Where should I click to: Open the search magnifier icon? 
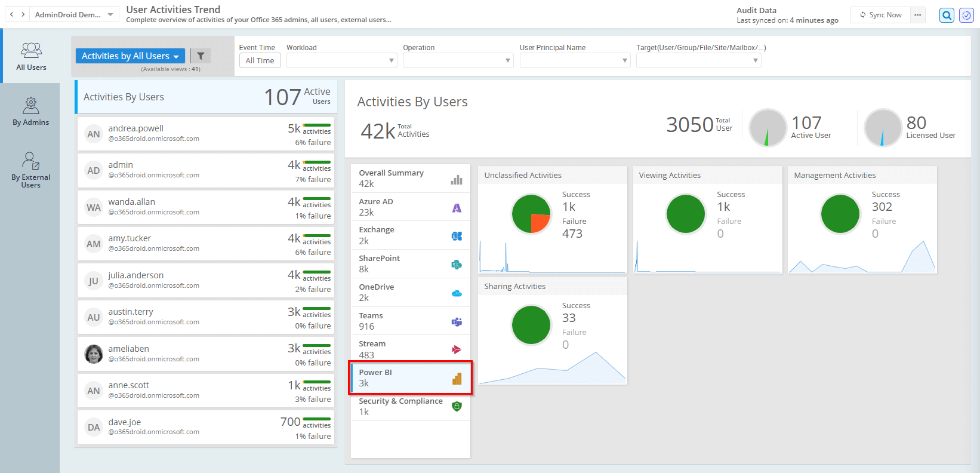tap(947, 16)
